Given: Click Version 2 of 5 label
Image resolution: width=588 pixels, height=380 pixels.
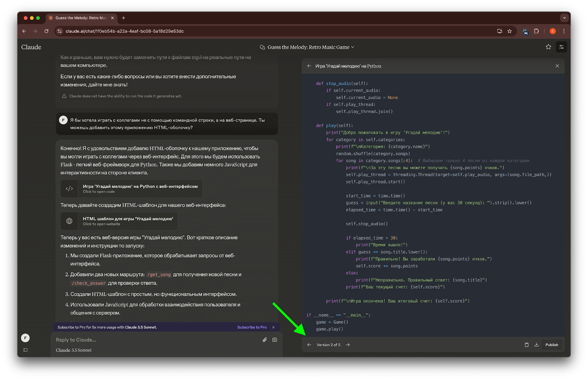Looking at the screenshot, I should point(329,345).
